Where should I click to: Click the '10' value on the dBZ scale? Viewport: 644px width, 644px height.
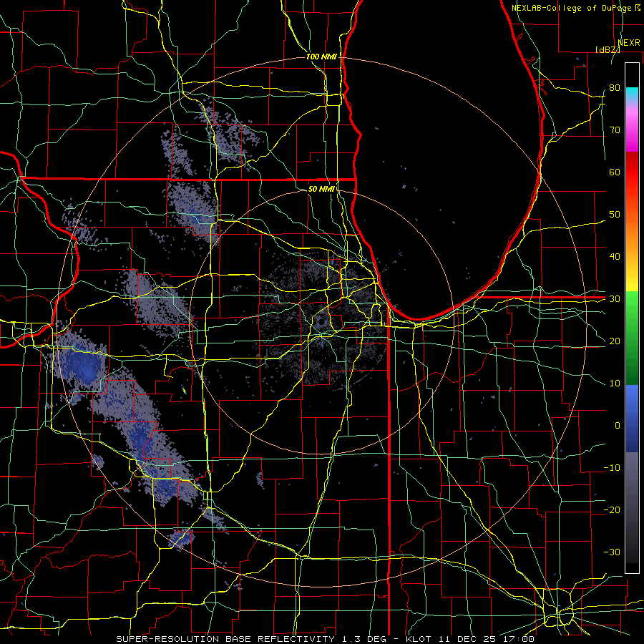[x=615, y=384]
